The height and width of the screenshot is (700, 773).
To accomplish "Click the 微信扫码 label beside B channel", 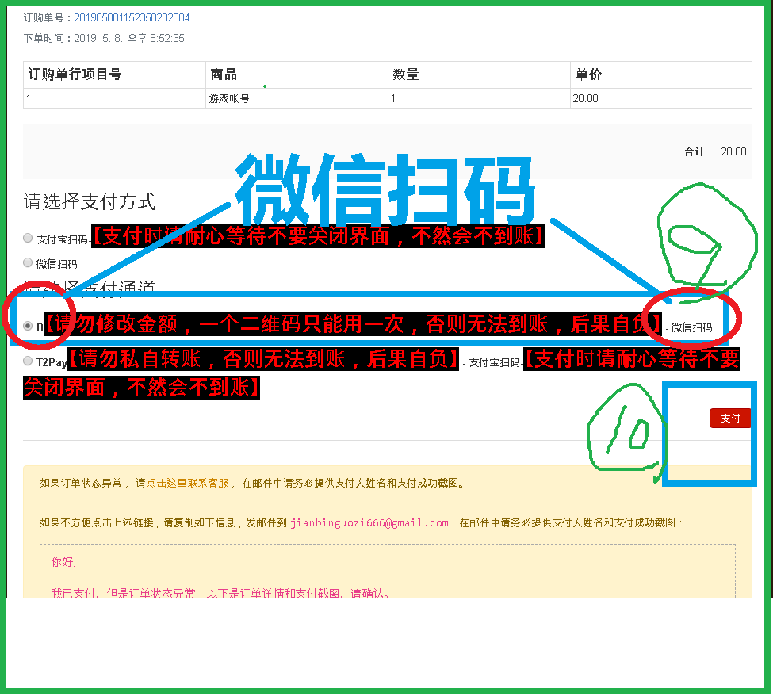I will coord(691,328).
